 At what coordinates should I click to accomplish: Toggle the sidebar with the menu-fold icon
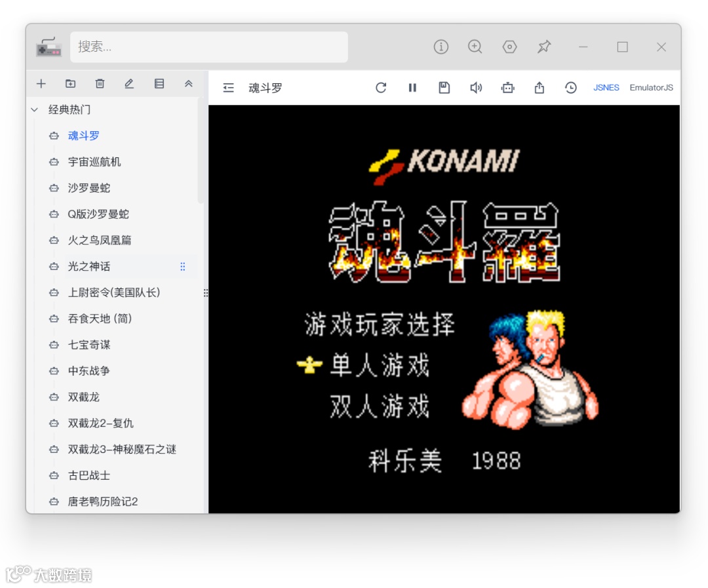point(229,88)
